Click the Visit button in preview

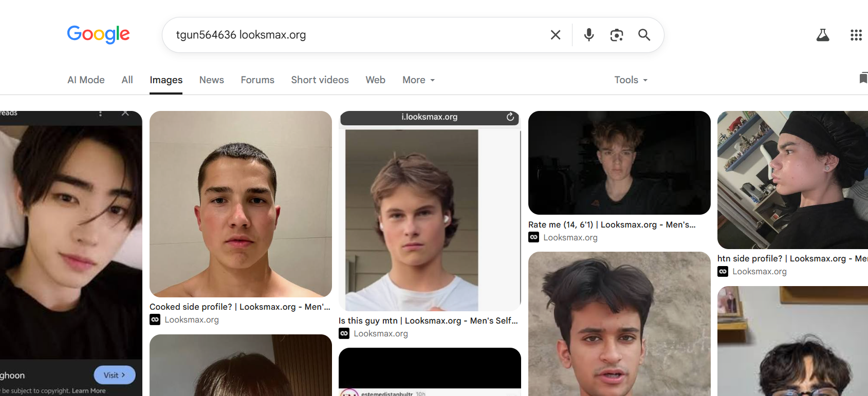tap(115, 375)
